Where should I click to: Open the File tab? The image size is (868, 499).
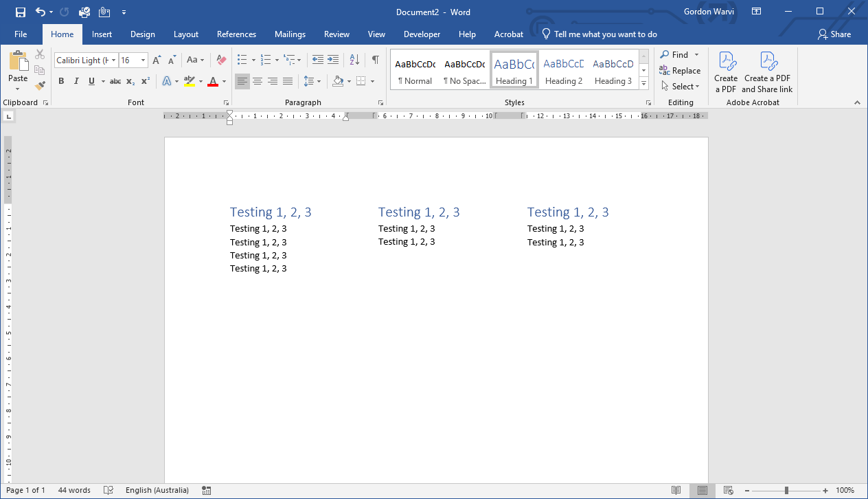(21, 34)
